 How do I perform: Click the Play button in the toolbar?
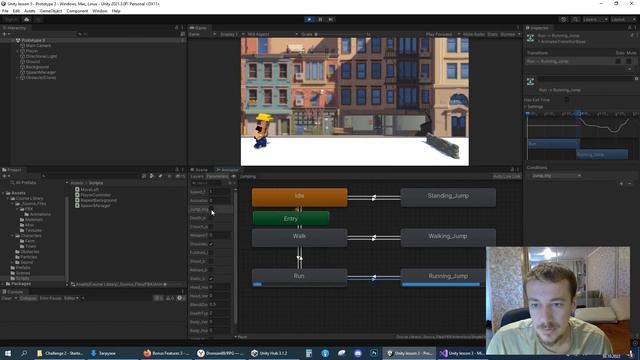point(309,19)
